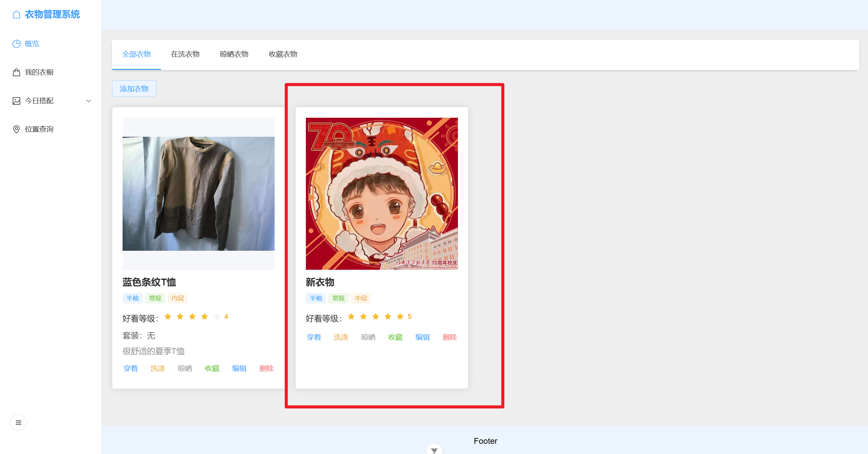This screenshot has height=454, width=868.
Task: Click the Footer text
Action: tap(485, 441)
